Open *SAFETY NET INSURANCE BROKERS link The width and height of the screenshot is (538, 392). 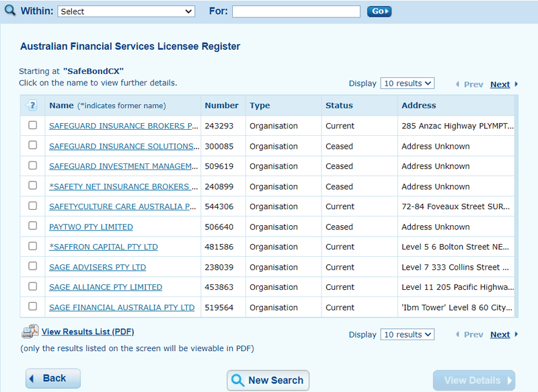(124, 186)
